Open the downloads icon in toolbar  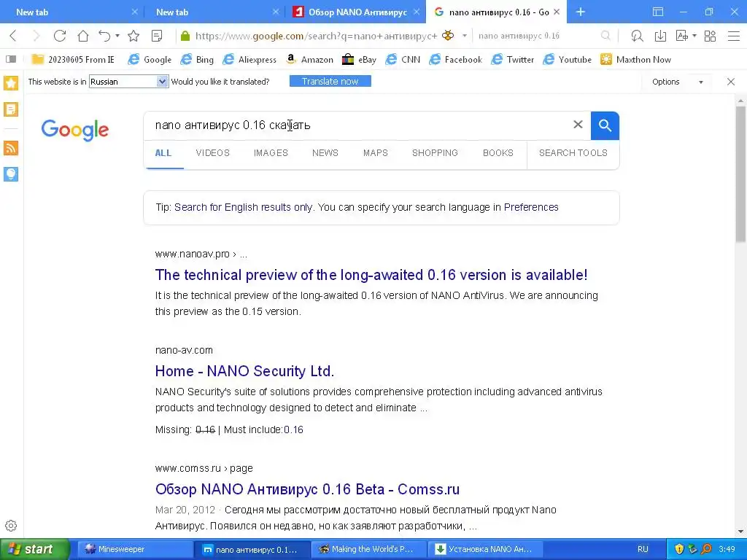tap(660, 36)
